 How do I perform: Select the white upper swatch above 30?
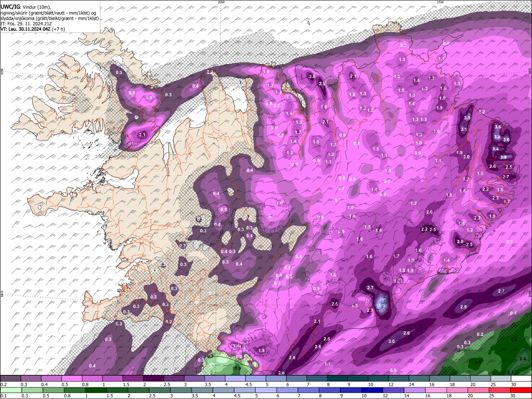click(521, 379)
